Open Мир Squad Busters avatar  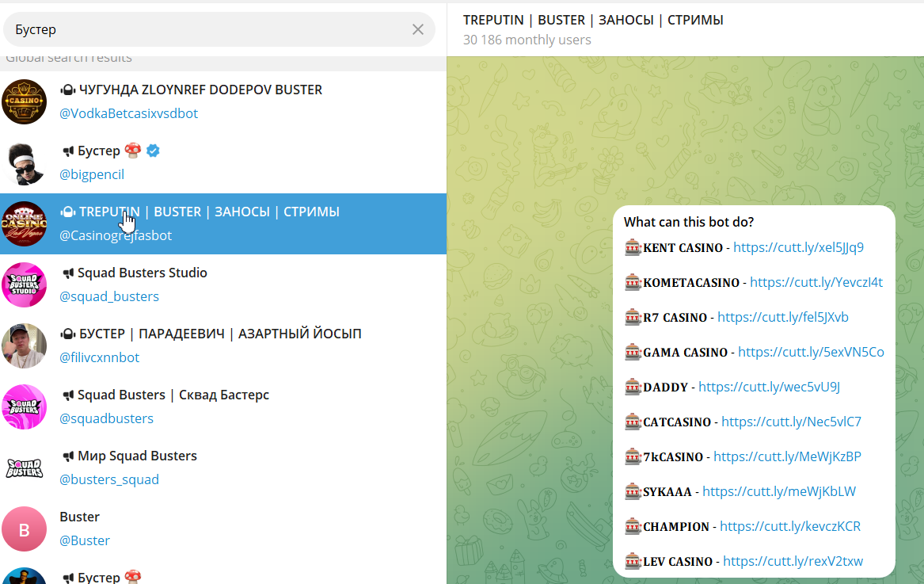(x=25, y=468)
